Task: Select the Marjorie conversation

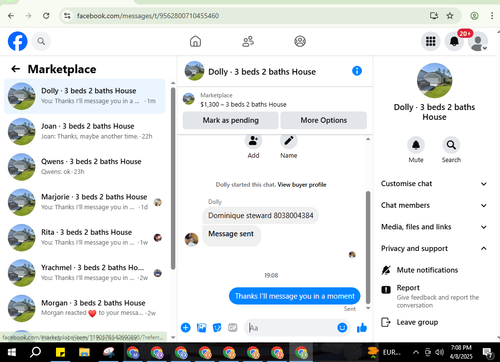Action: (x=85, y=202)
